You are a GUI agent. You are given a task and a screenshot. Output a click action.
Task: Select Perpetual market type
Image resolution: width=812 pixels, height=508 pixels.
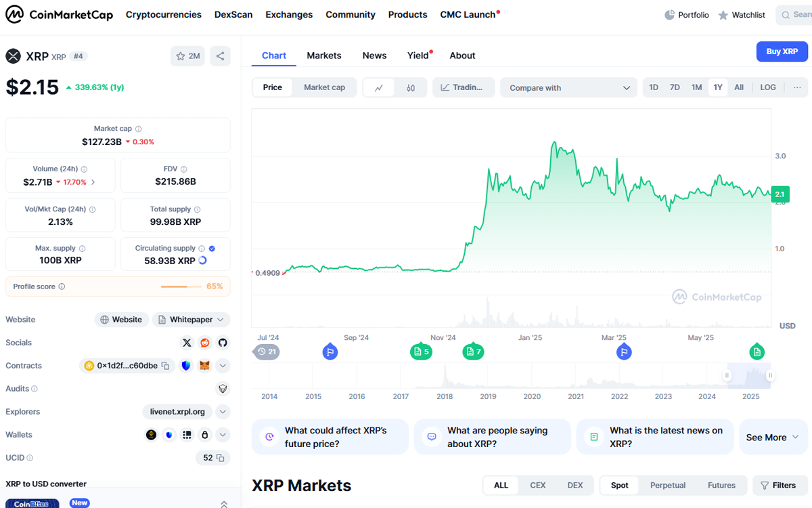click(668, 485)
